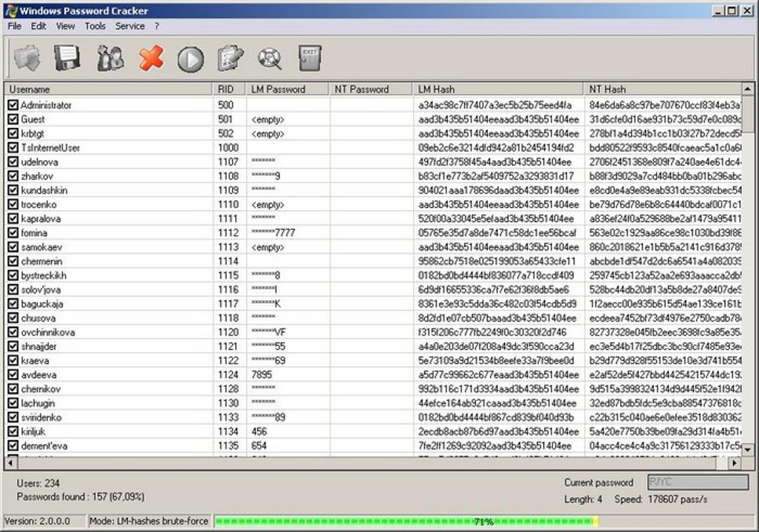Uncheck the Administrator user checkbox
The width and height of the screenshot is (759, 532).
tap(13, 105)
